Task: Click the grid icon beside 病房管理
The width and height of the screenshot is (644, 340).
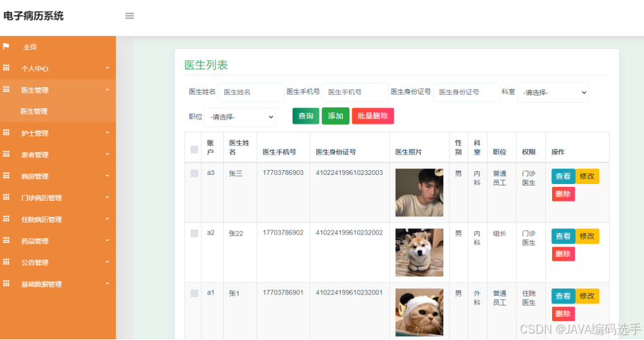Action: pyautogui.click(x=6, y=176)
